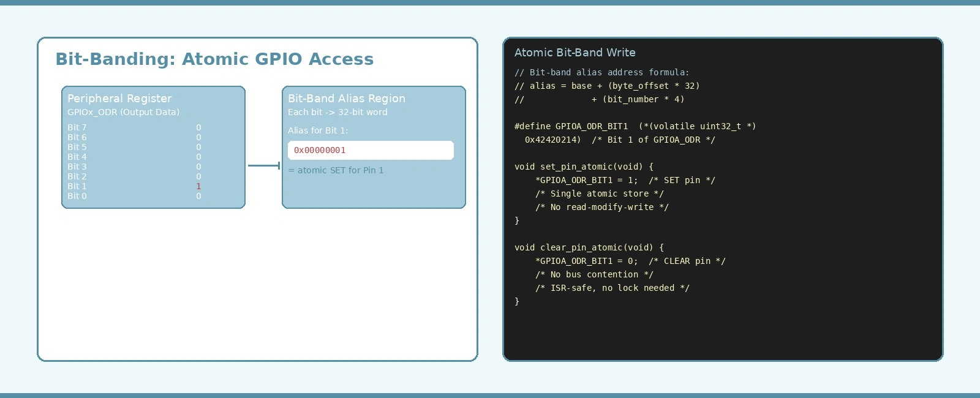Click 'Each bit -> 32-bit word' text

pyautogui.click(x=337, y=112)
